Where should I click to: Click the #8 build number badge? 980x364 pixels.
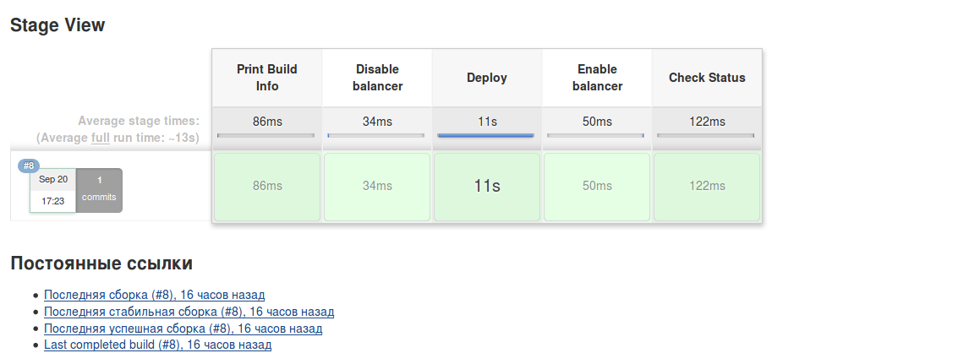click(29, 166)
